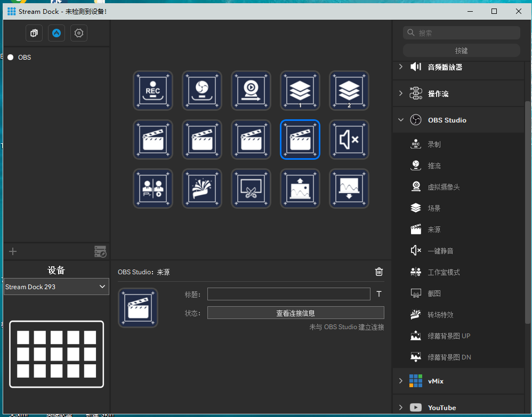Open the help pages icon in top toolbar
This screenshot has height=417, width=532.
(x=34, y=33)
